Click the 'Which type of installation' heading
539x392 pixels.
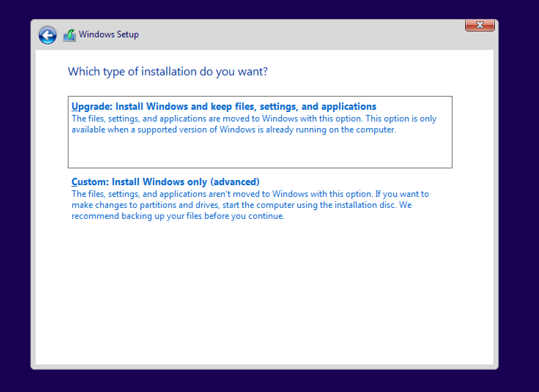click(168, 71)
